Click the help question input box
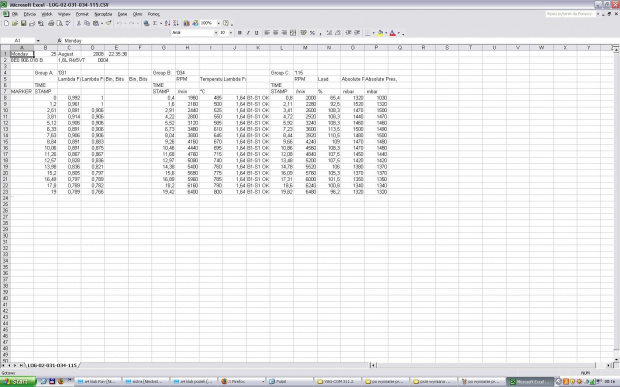620x387 pixels. (570, 14)
